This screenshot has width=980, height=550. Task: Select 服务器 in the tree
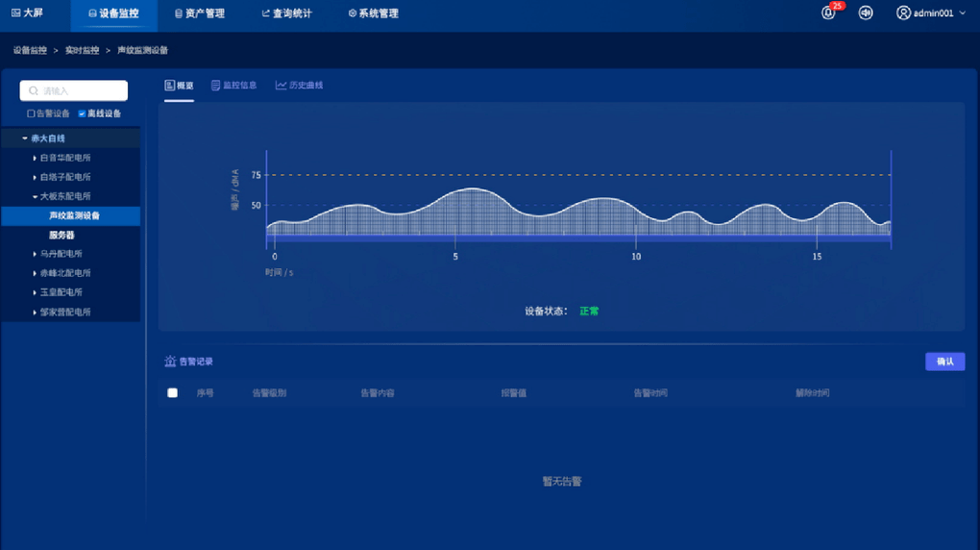click(x=61, y=236)
